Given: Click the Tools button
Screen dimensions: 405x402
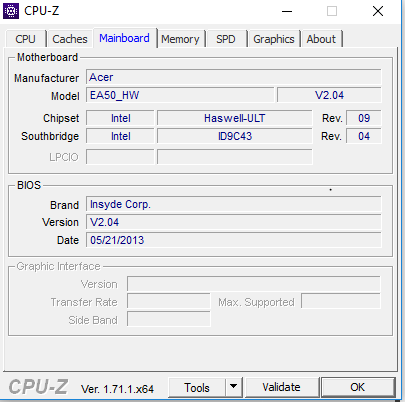Looking at the screenshot, I should [x=197, y=388].
